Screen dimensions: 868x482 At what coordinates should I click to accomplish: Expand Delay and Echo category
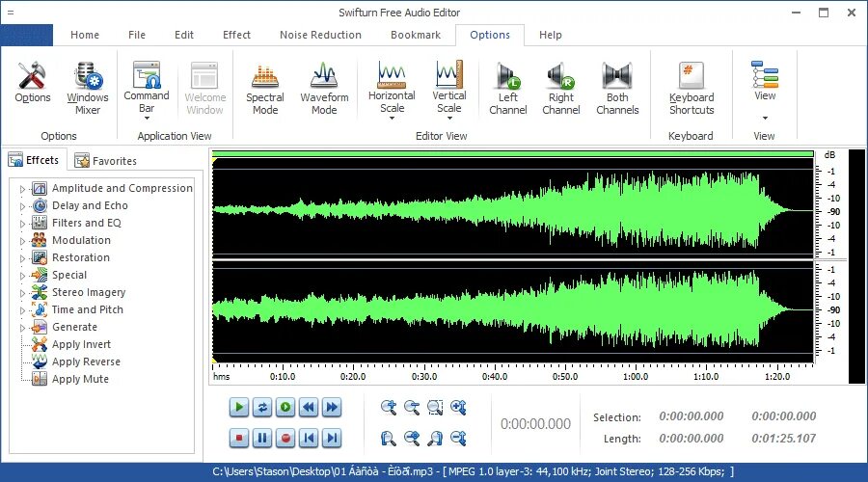23,206
